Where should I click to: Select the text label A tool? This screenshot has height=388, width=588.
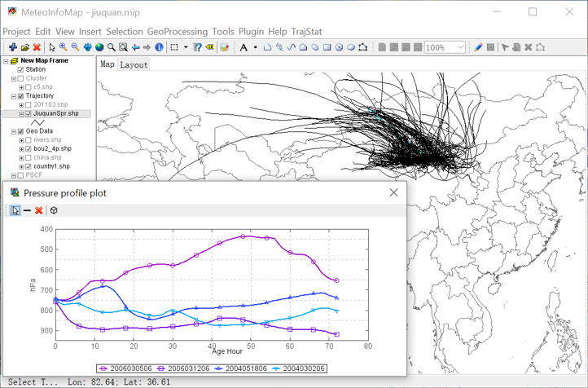pos(244,47)
